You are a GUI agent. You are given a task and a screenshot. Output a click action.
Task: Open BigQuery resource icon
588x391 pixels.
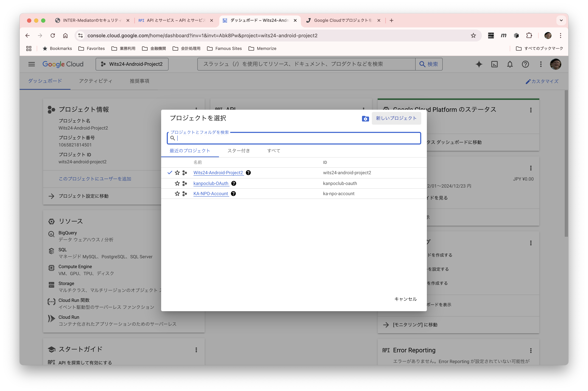[x=51, y=234]
